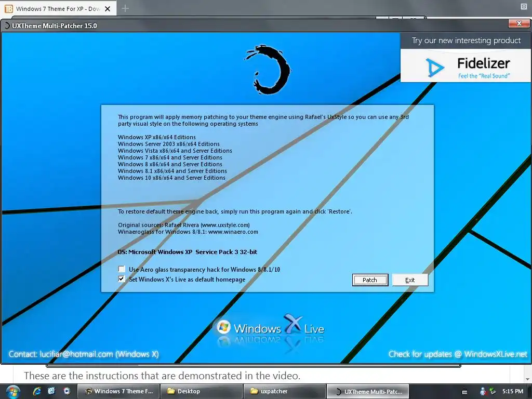The image size is (532, 399).
Task: Click the Fidelizer play-triangle logo icon
Action: coord(435,67)
